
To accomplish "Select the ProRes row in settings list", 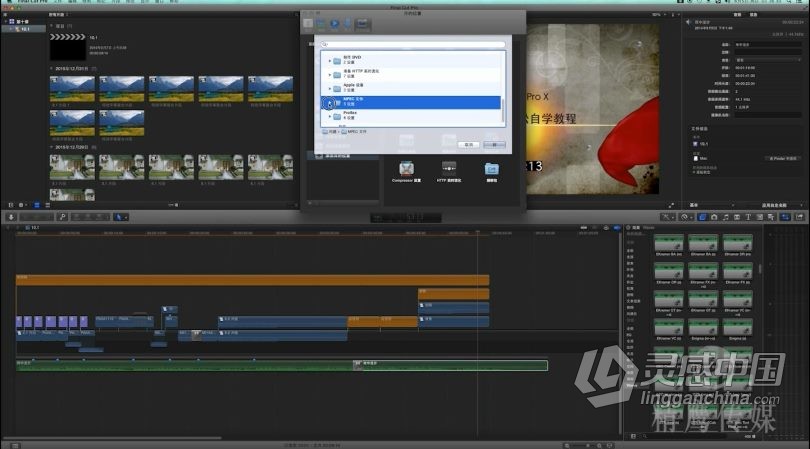I will (411, 115).
